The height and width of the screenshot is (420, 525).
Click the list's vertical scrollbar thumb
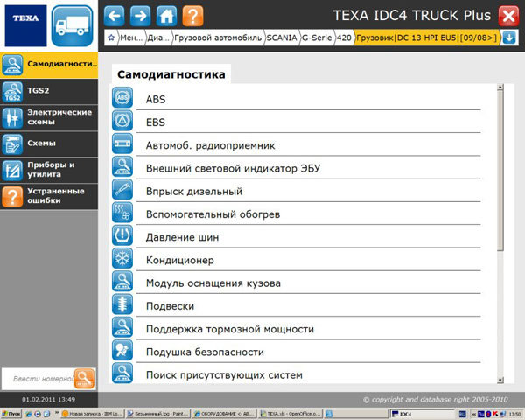[x=500, y=171]
